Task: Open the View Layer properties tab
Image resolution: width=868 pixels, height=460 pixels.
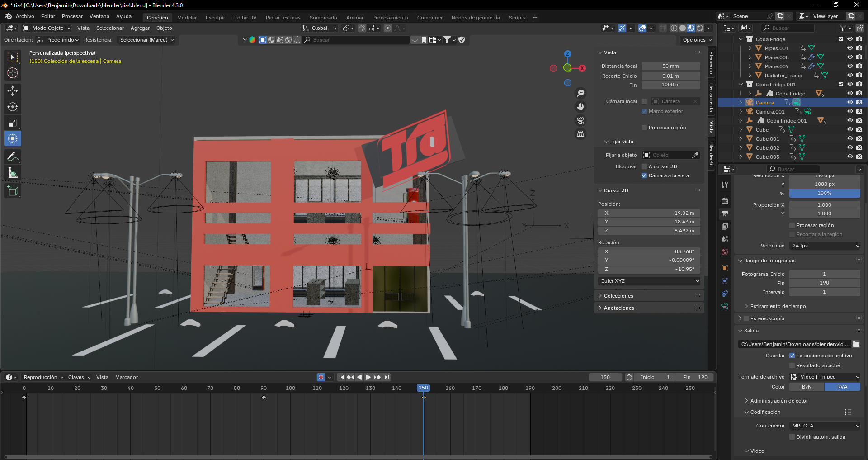Action: coord(725,226)
